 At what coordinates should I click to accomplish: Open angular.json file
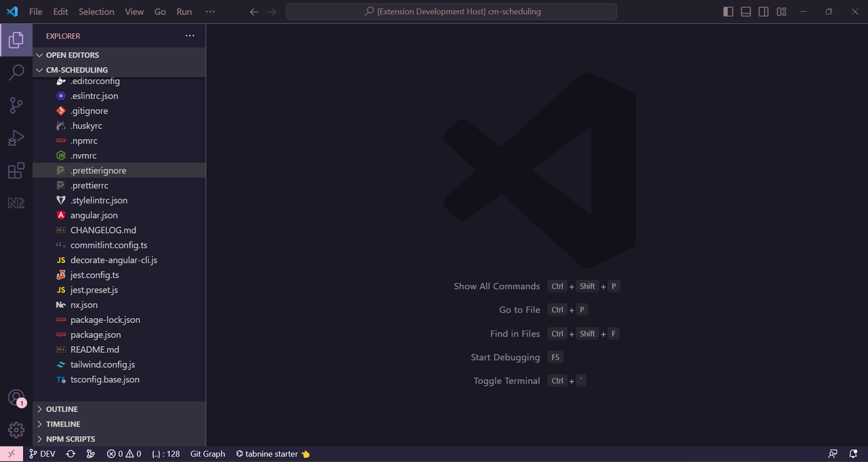click(119, 215)
